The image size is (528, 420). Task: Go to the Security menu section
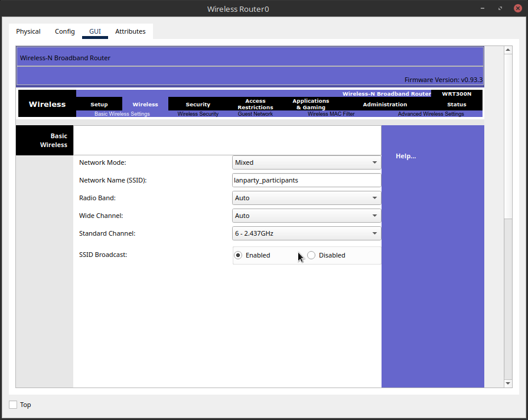198,105
